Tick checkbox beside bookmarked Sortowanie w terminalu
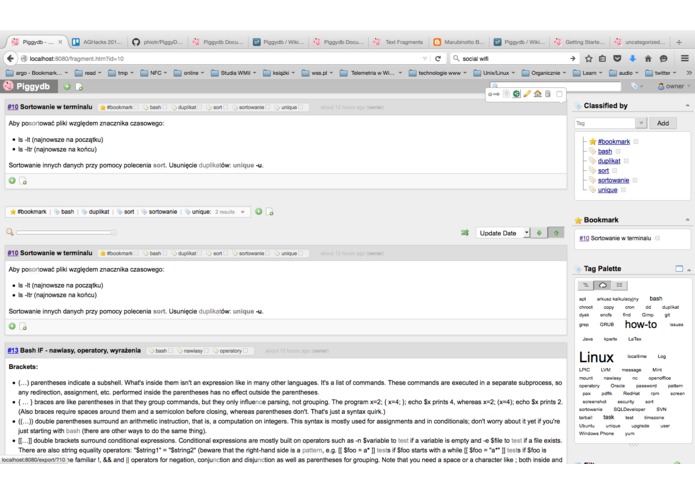The width and height of the screenshot is (695, 494). pyautogui.click(x=658, y=238)
